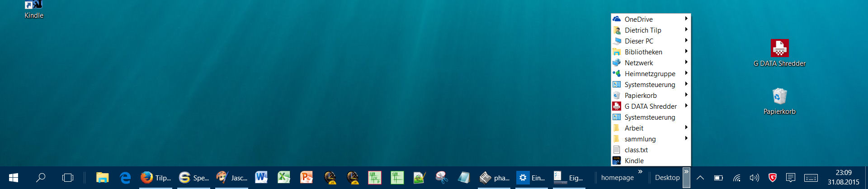This screenshot has height=189, width=868.
Task: Open the Snipping Tool taskbar icon
Action: click(442, 178)
